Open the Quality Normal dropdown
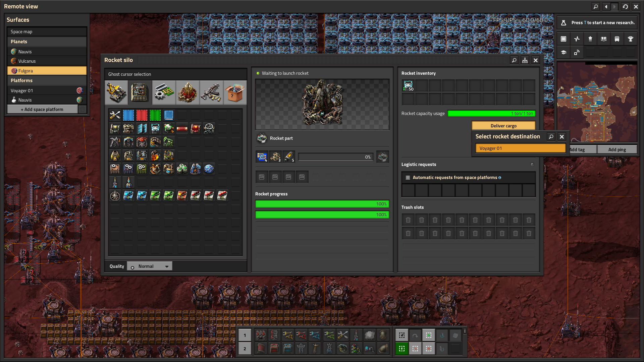Viewport: 644px width, 362px height. coord(150,266)
